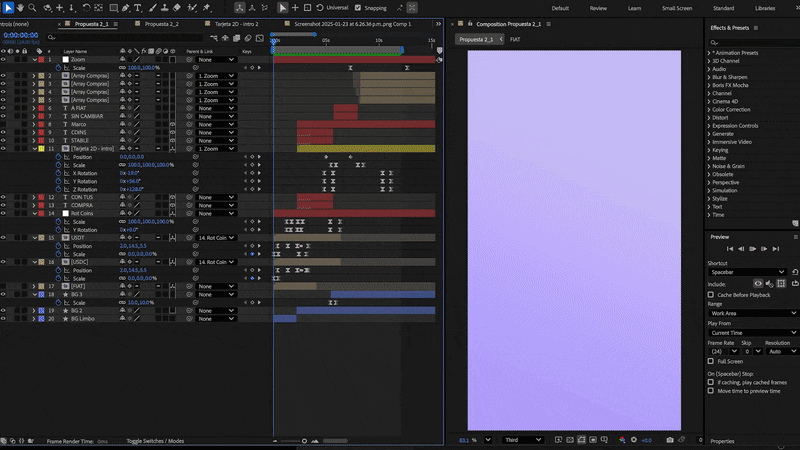Hide the Zoom layer with eye toggle
This screenshot has width=800, height=450.
3,59
